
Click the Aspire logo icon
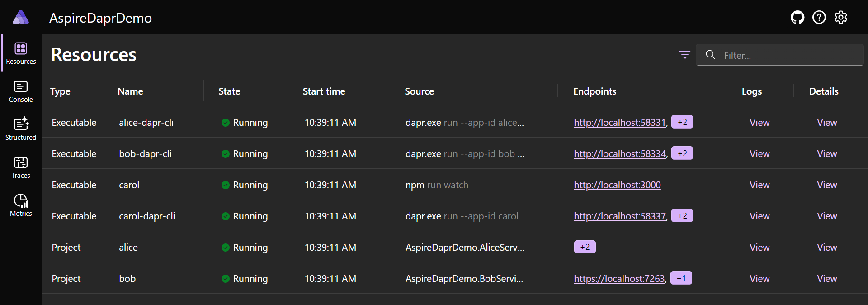click(21, 17)
